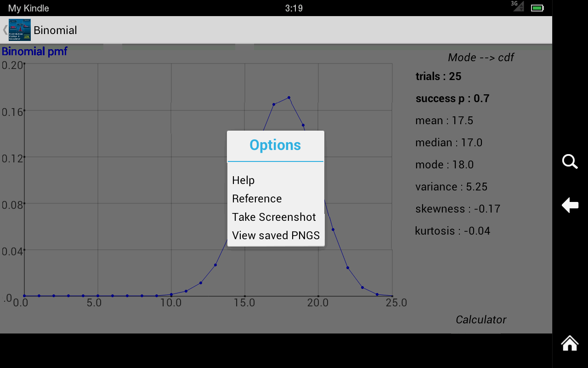
Task: Tap the back chevron next to the app icon
Action: pyautogui.click(x=4, y=30)
